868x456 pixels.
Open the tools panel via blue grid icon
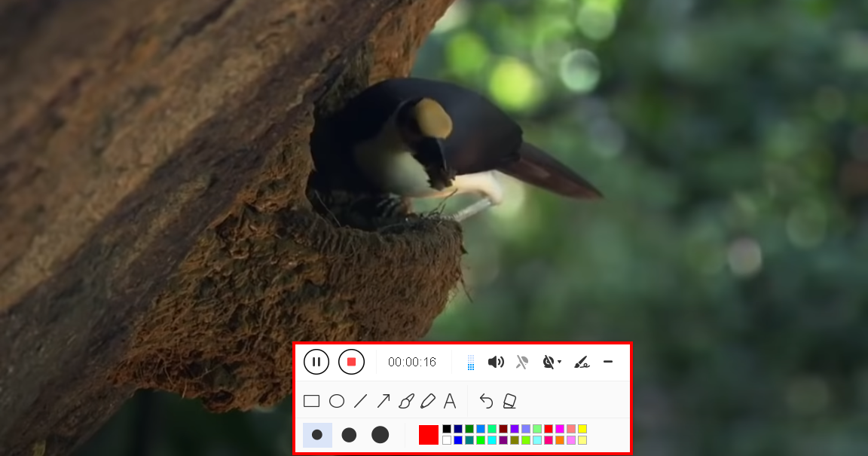(x=470, y=362)
